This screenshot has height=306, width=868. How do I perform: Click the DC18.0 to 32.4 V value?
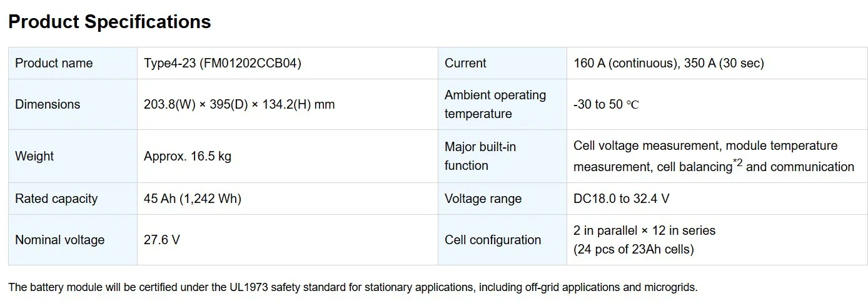click(621, 199)
